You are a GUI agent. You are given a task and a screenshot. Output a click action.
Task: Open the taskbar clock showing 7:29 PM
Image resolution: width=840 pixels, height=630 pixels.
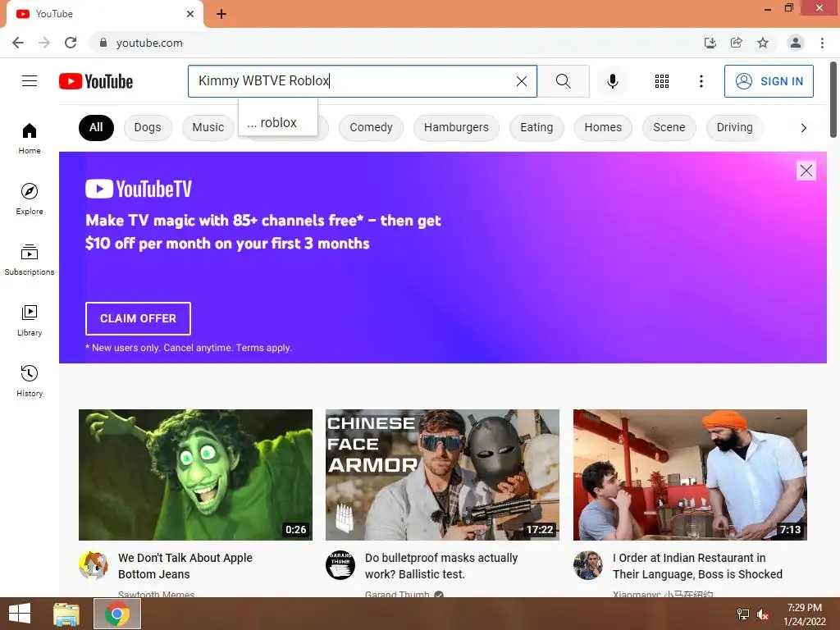coord(804,614)
